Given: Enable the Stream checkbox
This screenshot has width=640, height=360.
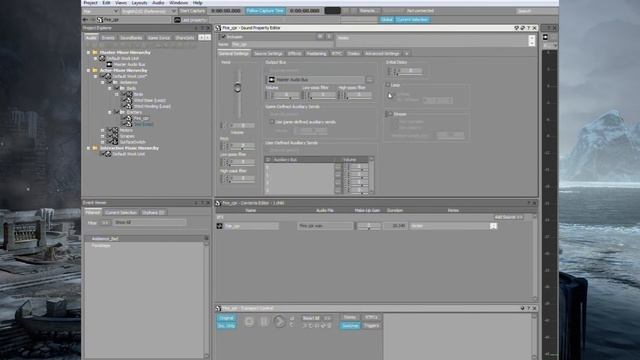Looking at the screenshot, I should [x=390, y=114].
